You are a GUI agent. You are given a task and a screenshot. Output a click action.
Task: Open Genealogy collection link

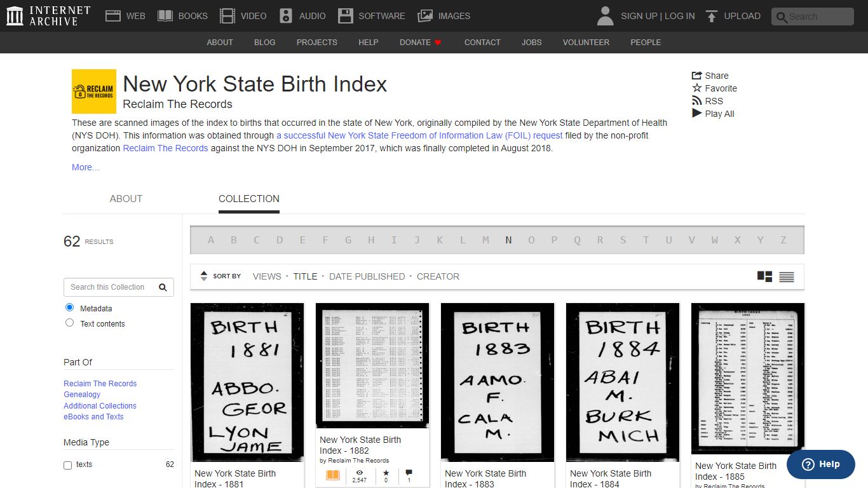(x=82, y=395)
